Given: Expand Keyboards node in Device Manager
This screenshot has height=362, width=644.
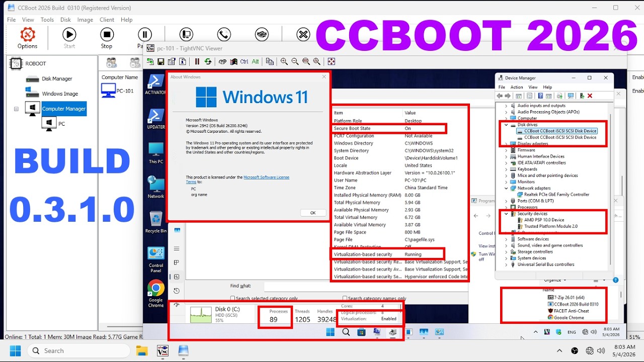Looking at the screenshot, I should [x=506, y=169].
